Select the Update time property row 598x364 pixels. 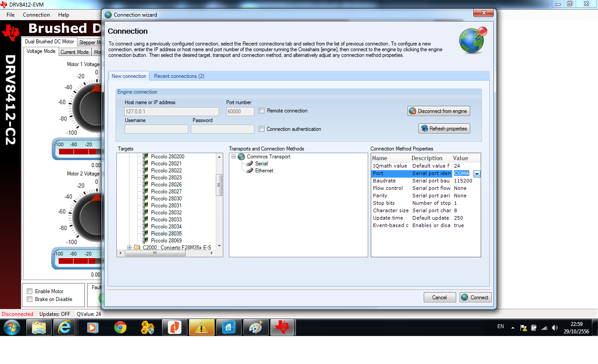tap(426, 218)
